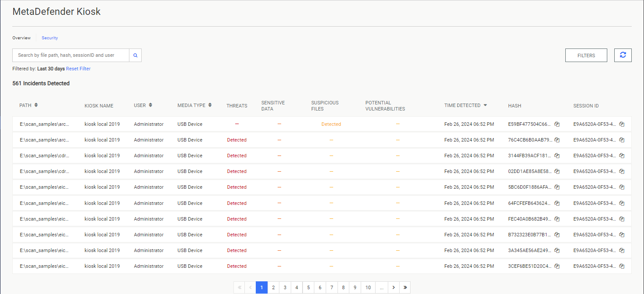Copy hash B732323E0B77B1 with its copy icon
Viewport: 644px width, 294px height.
pos(557,235)
